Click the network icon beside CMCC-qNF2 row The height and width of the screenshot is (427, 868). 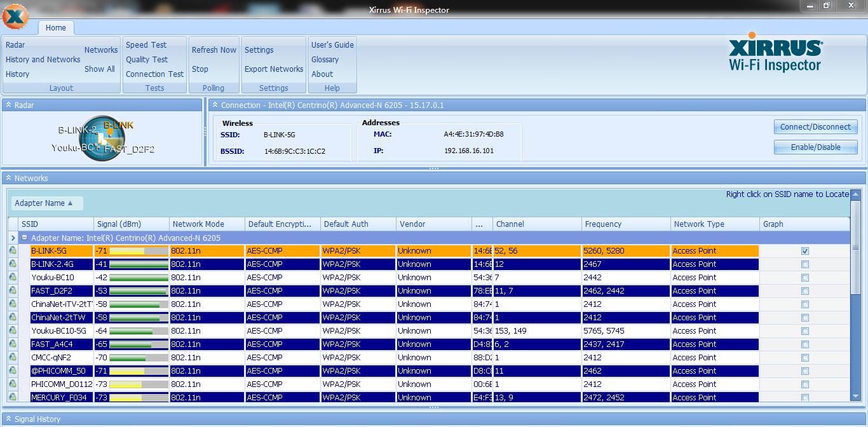pos(13,358)
